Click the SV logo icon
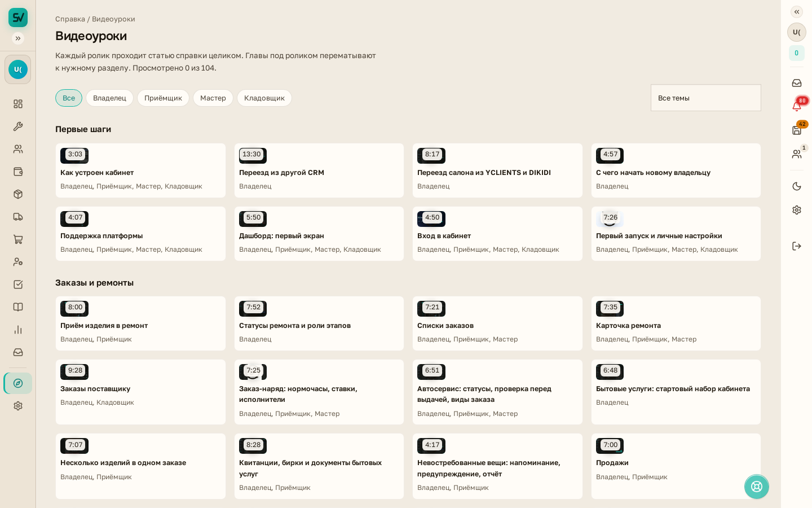Viewport: 812px width, 508px height. coord(18,17)
